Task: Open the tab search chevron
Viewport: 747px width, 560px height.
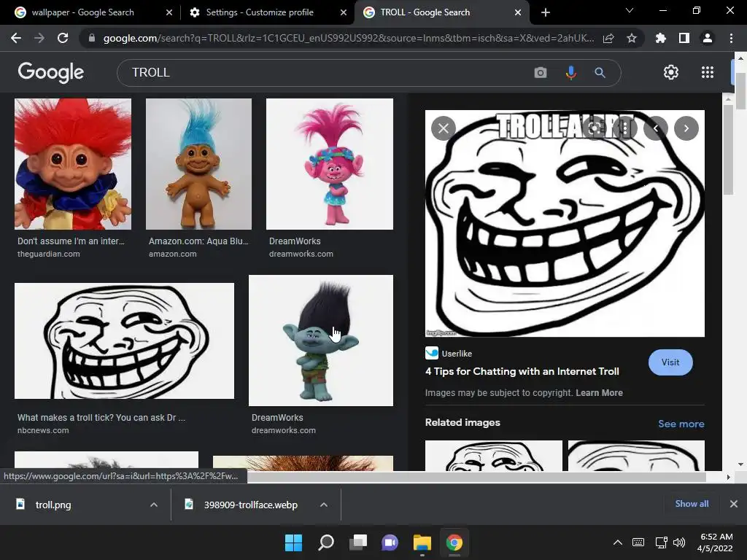Action: pyautogui.click(x=630, y=10)
